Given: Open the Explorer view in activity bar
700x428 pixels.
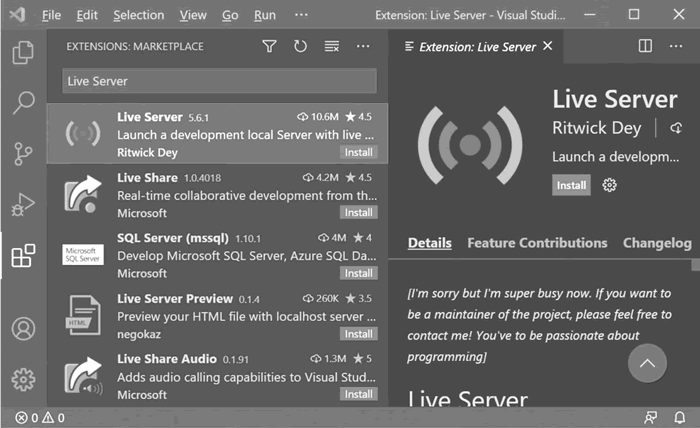Looking at the screenshot, I should pyautogui.click(x=23, y=53).
